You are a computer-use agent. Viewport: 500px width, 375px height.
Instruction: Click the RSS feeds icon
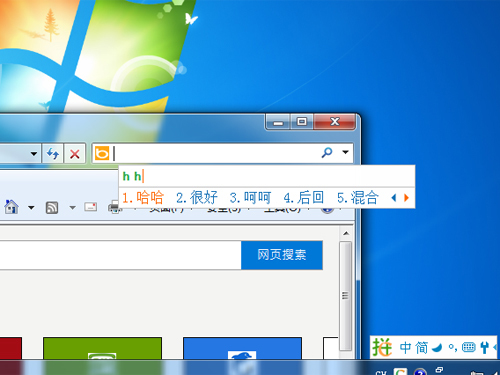(52, 208)
